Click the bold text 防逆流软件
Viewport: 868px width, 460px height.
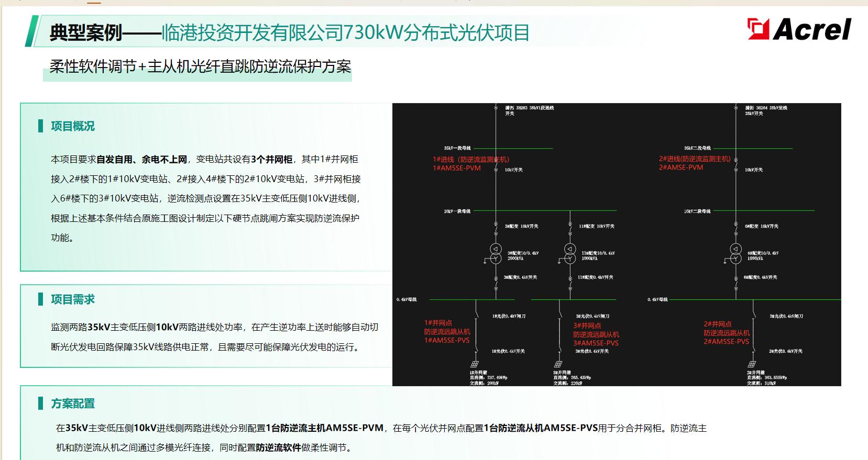(x=278, y=448)
